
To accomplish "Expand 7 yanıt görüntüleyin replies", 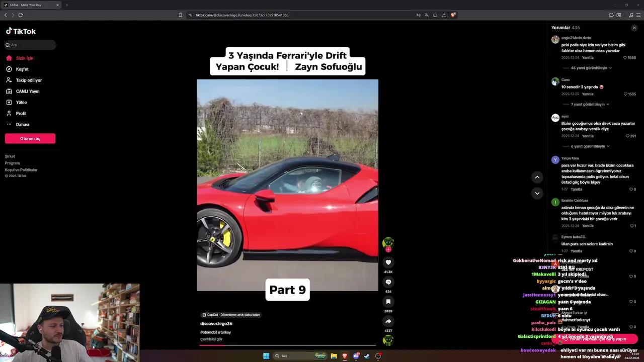I will 590,105.
